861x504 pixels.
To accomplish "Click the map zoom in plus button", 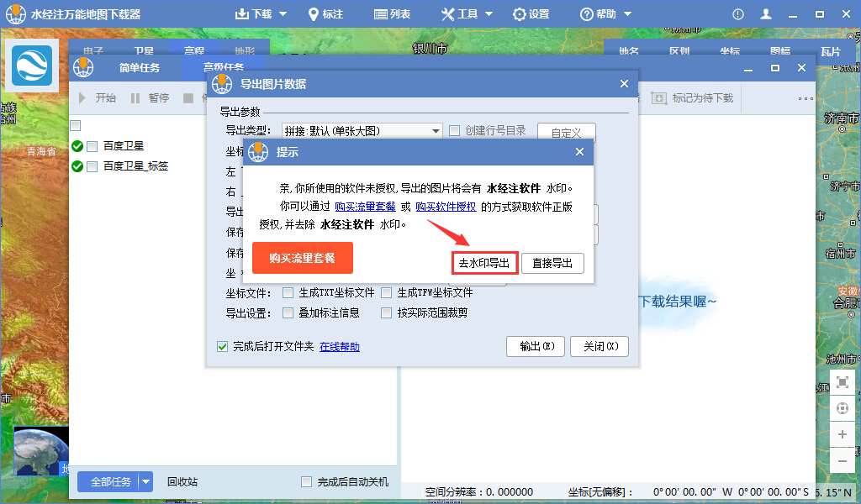I will point(843,434).
